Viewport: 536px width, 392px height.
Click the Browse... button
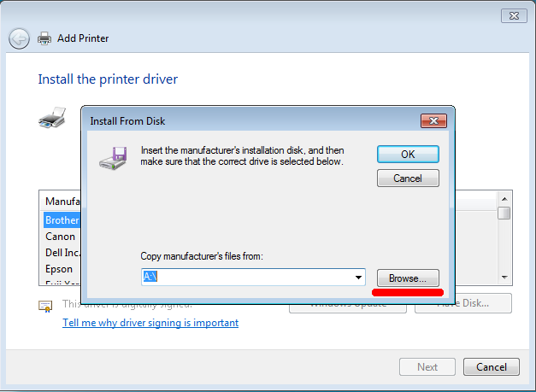408,278
